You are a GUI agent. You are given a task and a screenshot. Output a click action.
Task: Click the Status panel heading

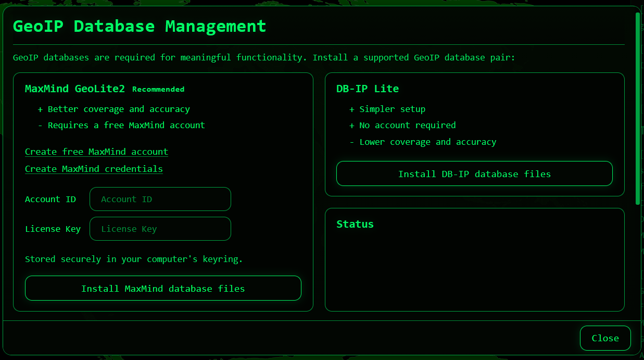click(x=355, y=224)
